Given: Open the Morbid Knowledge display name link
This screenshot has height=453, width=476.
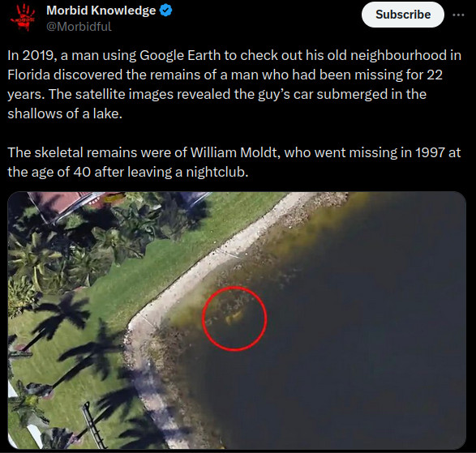Looking at the screenshot, I should 101,11.
